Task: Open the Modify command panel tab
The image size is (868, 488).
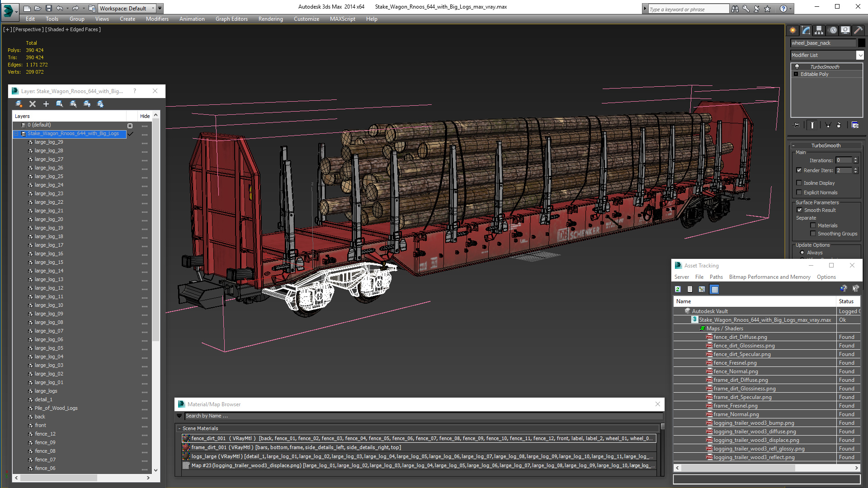Action: click(x=806, y=30)
